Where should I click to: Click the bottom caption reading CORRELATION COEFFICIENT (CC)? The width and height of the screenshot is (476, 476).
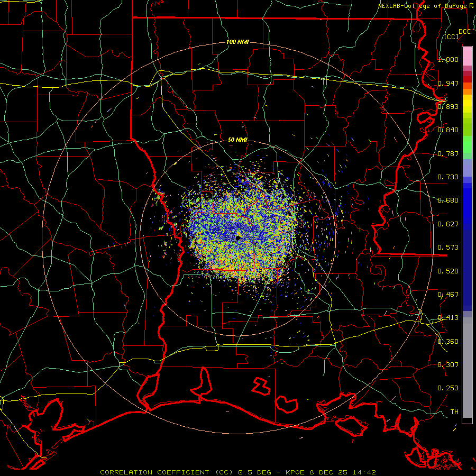click(x=167, y=472)
